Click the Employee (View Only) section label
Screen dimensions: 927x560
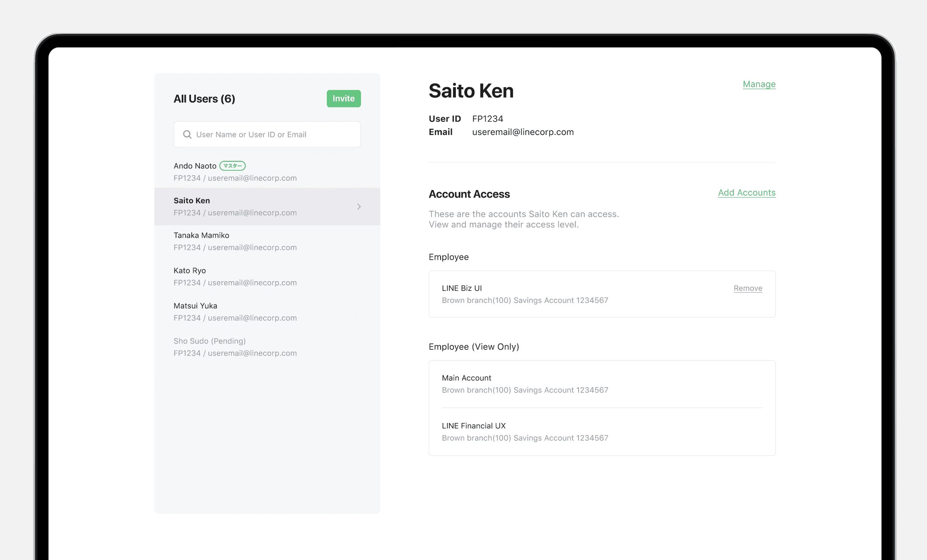[474, 347]
